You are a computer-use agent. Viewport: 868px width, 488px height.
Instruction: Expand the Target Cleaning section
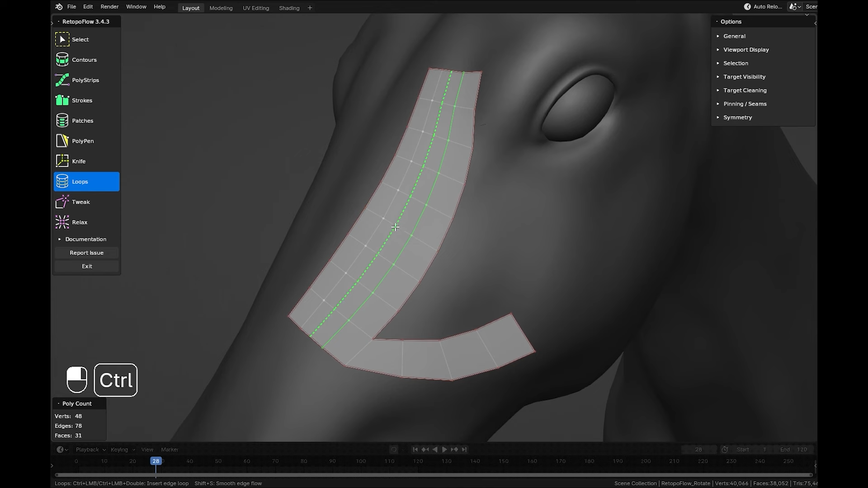pos(745,90)
